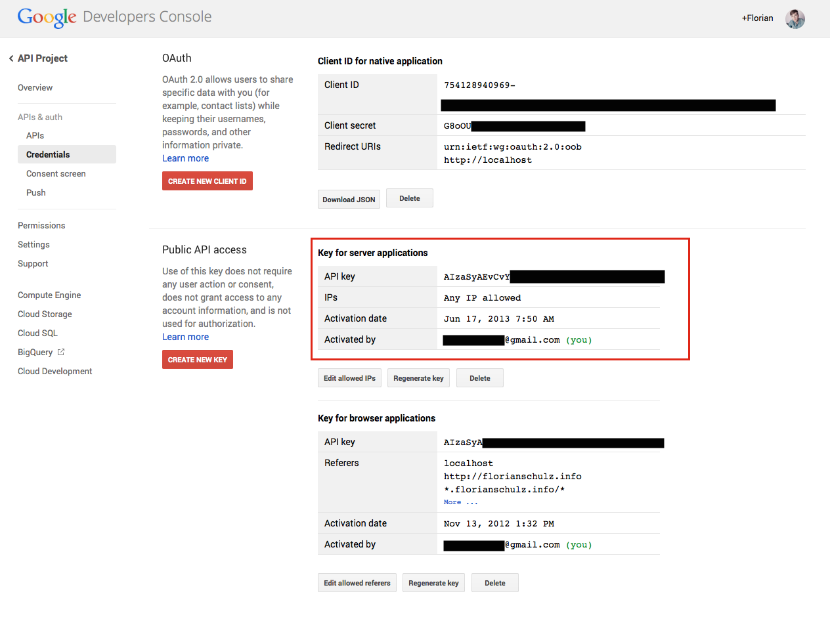Click the external link icon beside BigQuery
The height and width of the screenshot is (644, 830).
tap(61, 352)
